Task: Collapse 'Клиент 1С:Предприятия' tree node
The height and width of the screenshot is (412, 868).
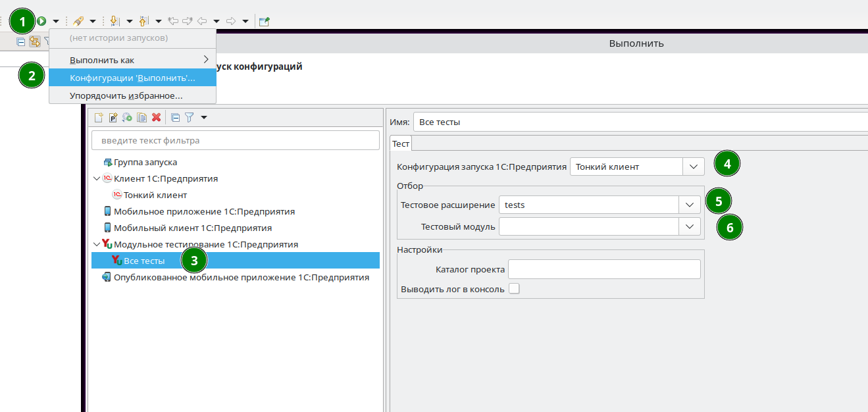Action: point(97,178)
